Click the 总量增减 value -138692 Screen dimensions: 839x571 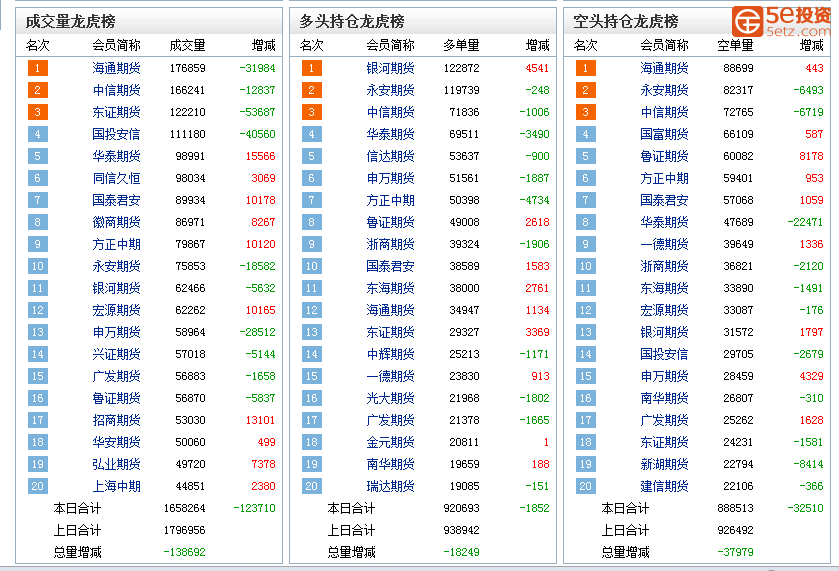click(x=185, y=552)
